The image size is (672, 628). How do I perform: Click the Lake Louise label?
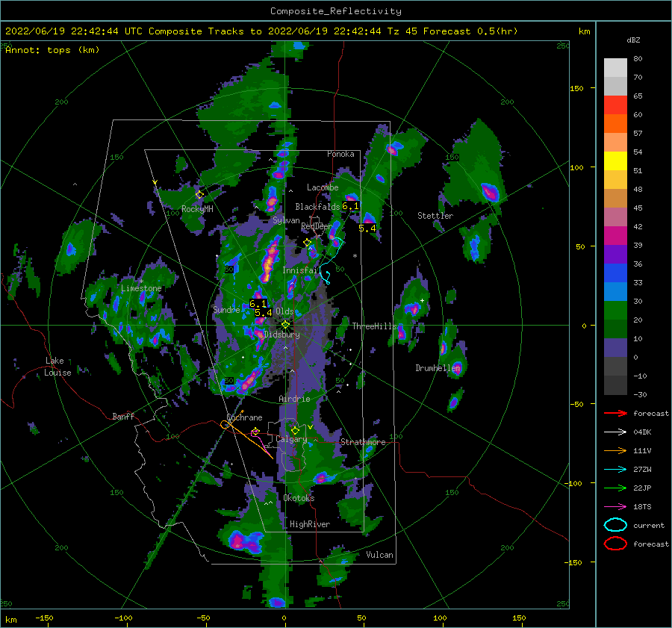tap(57, 367)
